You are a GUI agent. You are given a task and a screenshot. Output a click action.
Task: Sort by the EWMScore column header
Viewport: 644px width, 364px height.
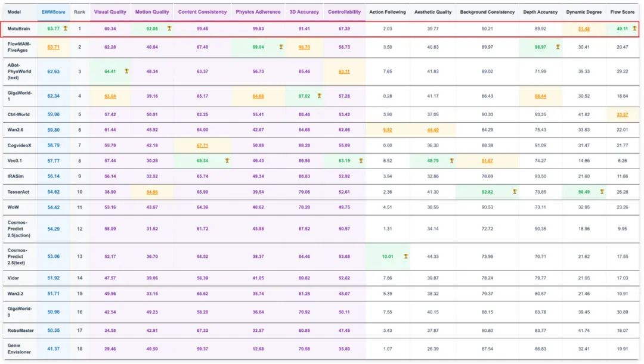point(54,12)
